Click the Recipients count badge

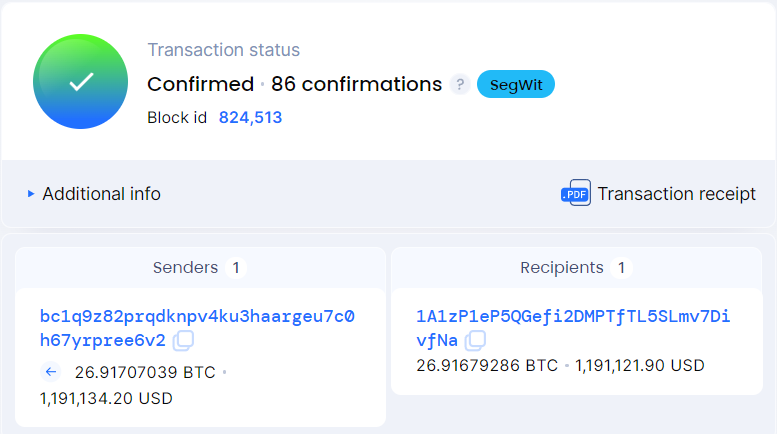(621, 268)
